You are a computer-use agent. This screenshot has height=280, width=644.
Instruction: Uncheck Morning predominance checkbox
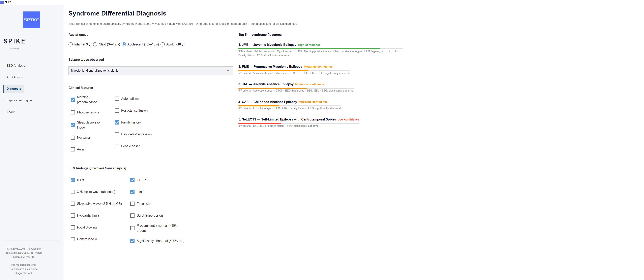click(73, 100)
